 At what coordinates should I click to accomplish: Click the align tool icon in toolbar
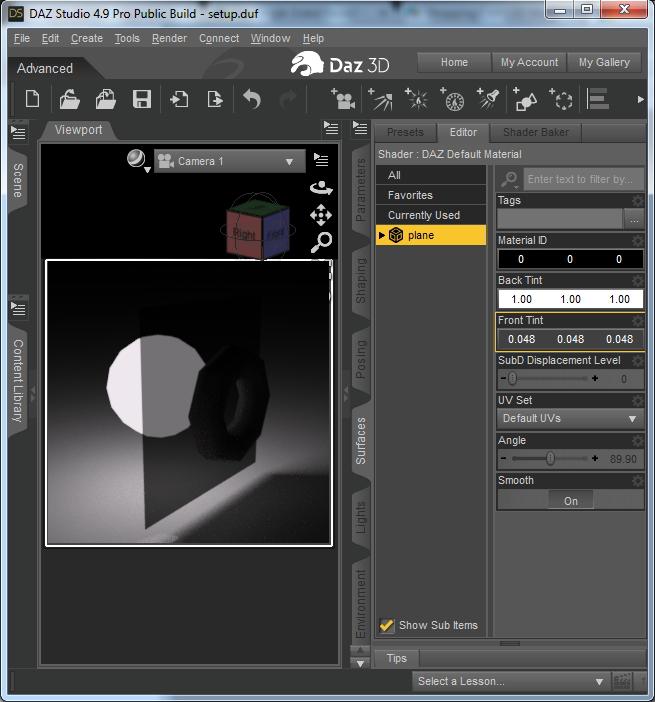597,99
